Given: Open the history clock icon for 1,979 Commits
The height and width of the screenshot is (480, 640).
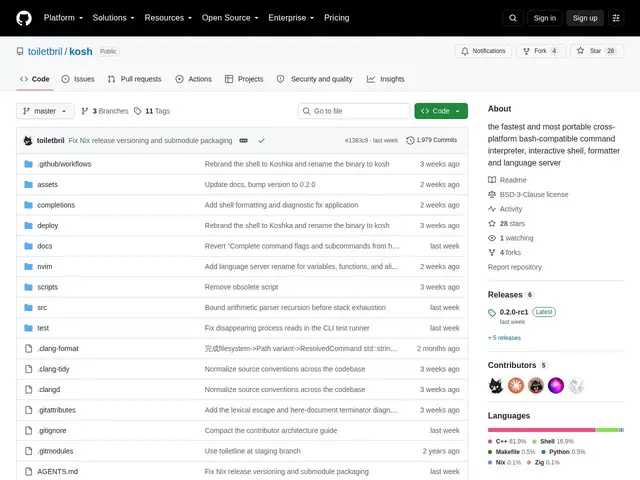Looking at the screenshot, I should click(x=410, y=140).
